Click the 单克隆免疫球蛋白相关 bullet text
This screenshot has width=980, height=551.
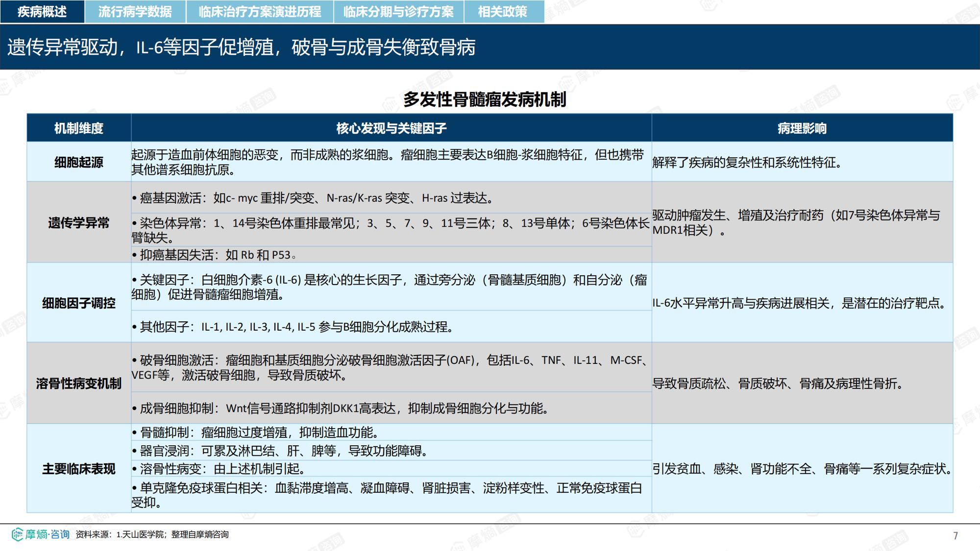[387, 495]
